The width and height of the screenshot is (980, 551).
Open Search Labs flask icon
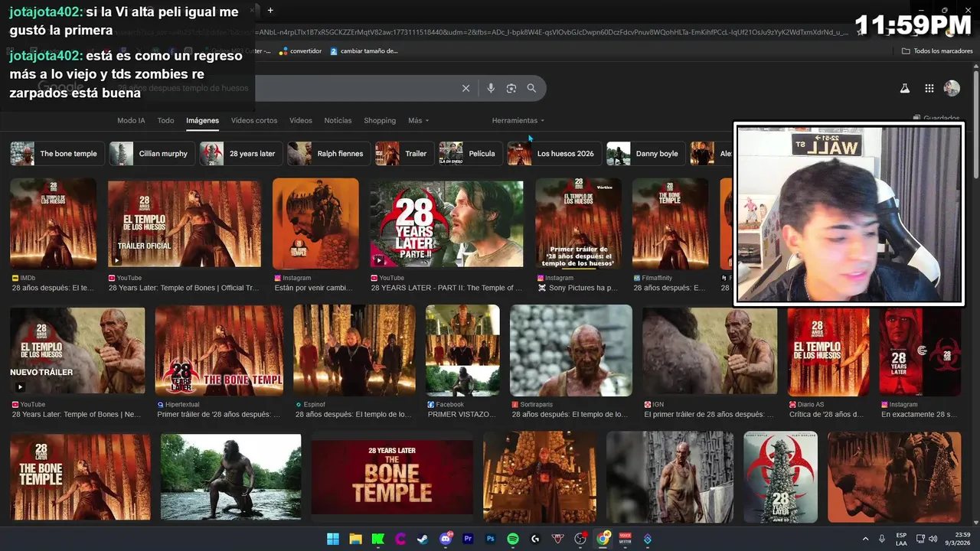pos(904,88)
